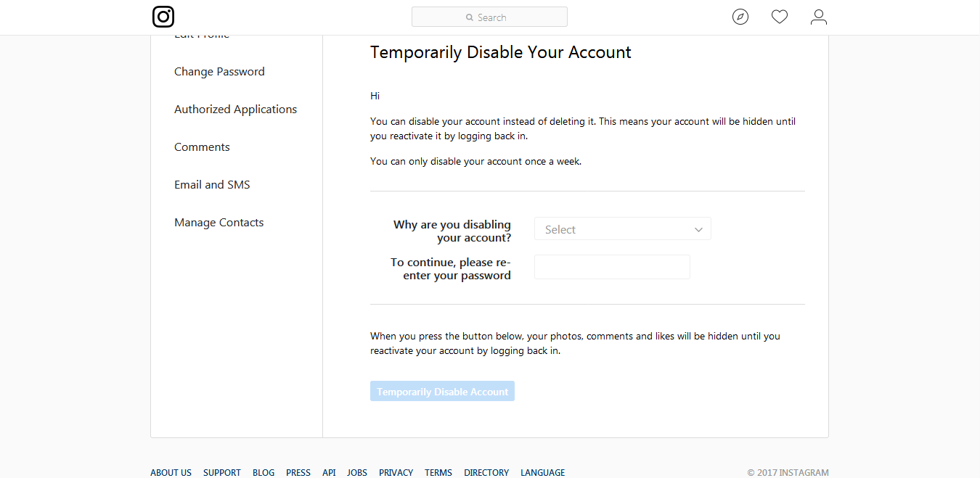
Task: Open the disabling reason Select dropdown
Action: [x=622, y=229]
